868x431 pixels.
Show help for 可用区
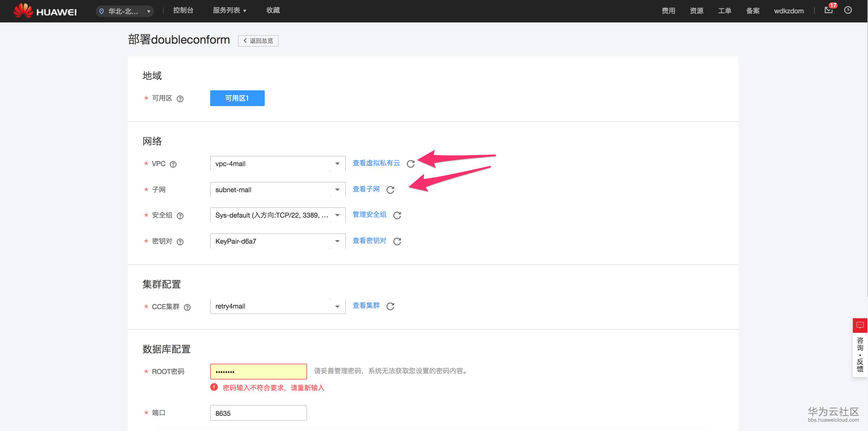pyautogui.click(x=180, y=99)
